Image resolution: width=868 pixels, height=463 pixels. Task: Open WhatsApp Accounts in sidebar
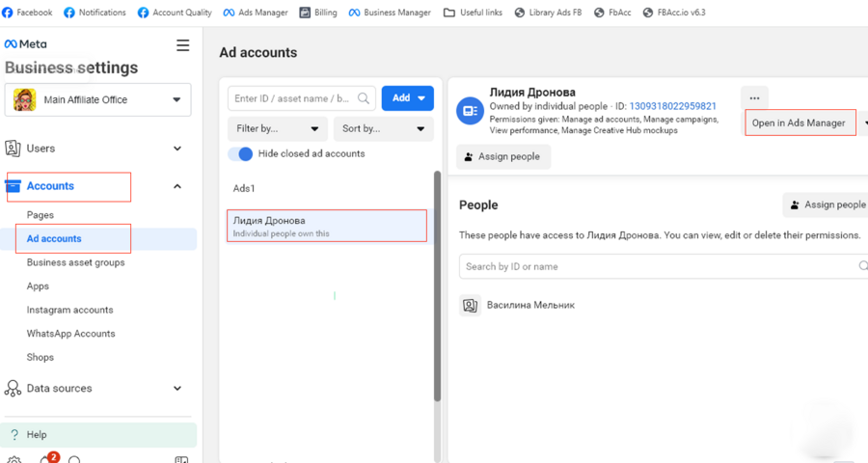[x=70, y=334]
